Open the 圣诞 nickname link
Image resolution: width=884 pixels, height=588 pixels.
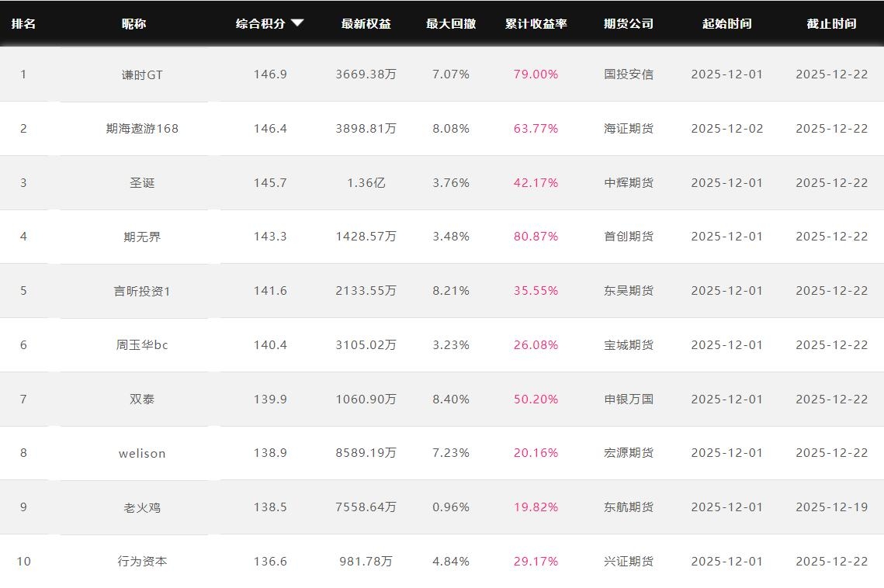point(142,183)
